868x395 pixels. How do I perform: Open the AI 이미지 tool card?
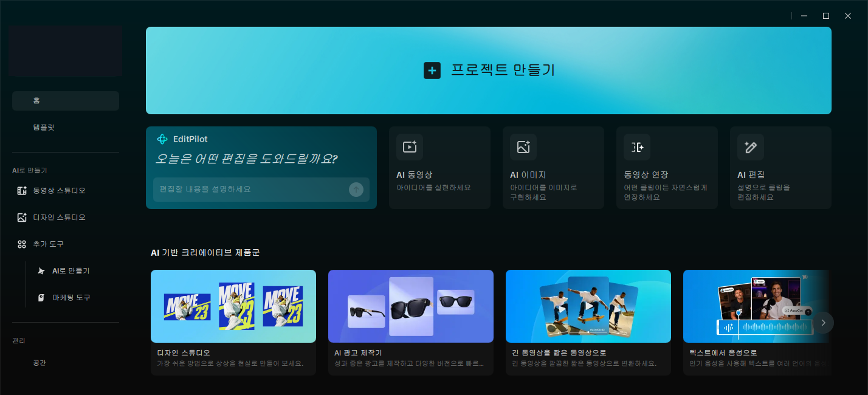(553, 168)
